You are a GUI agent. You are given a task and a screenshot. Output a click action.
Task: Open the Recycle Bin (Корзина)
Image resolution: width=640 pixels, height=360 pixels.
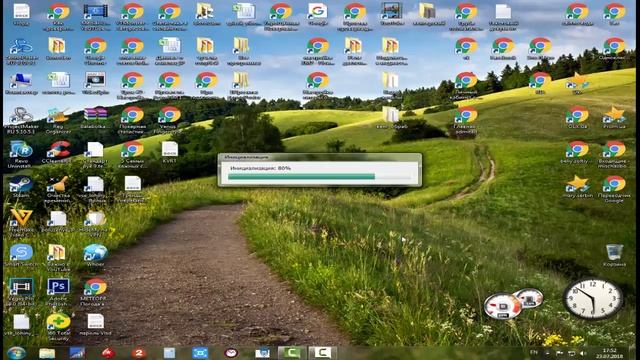click(614, 255)
